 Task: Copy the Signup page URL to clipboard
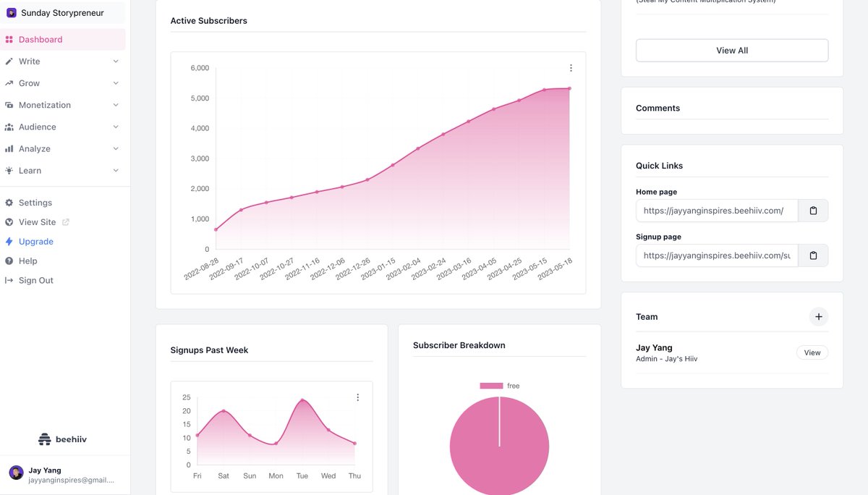tap(813, 255)
